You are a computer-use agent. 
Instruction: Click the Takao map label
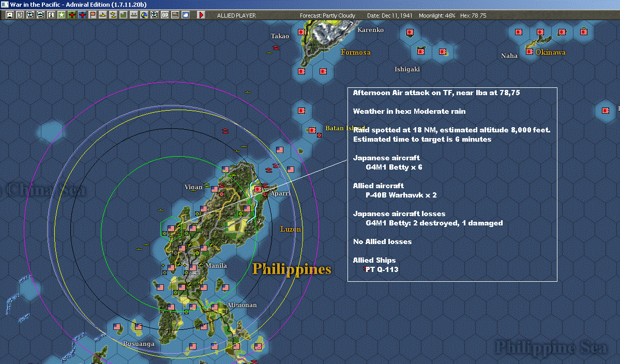tap(280, 36)
